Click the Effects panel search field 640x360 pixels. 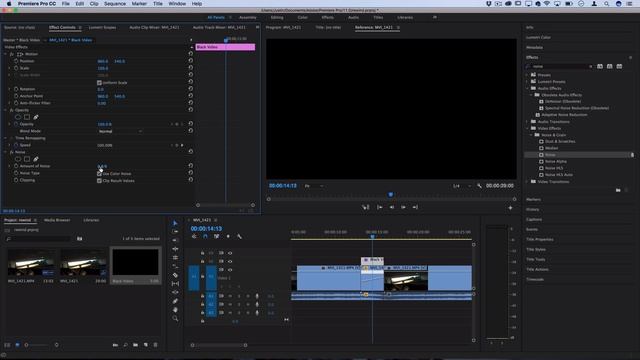[x=560, y=66]
